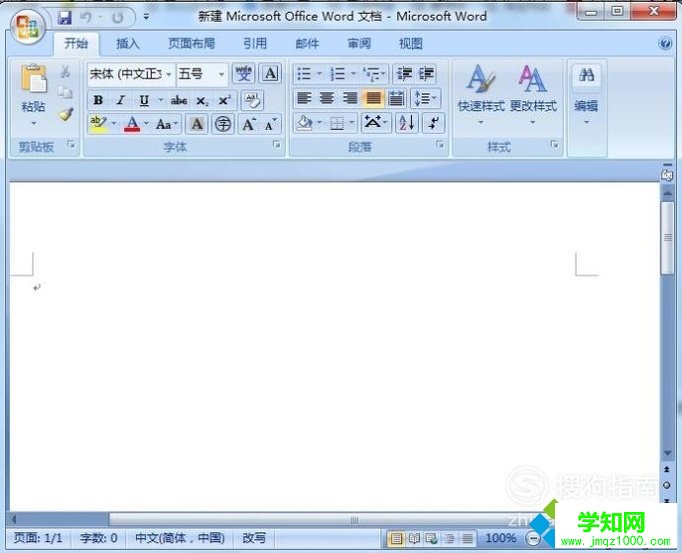
Task: Switch to 插入 Insert tab
Action: (x=127, y=44)
